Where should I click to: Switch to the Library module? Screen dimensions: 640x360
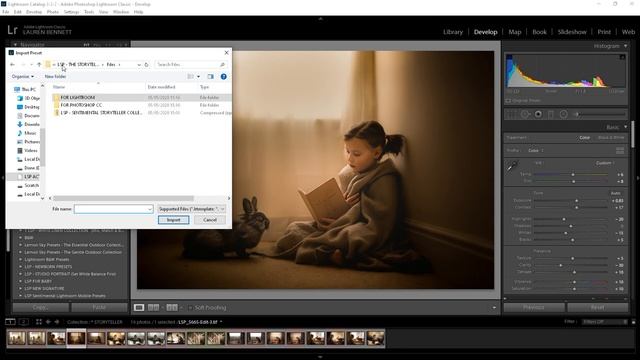pos(453,32)
